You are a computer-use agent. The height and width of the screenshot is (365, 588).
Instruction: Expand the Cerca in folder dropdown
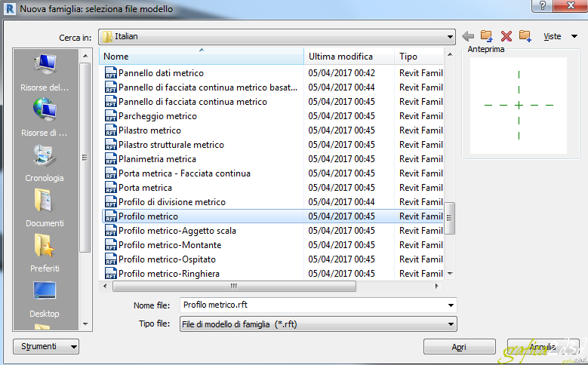pos(450,37)
